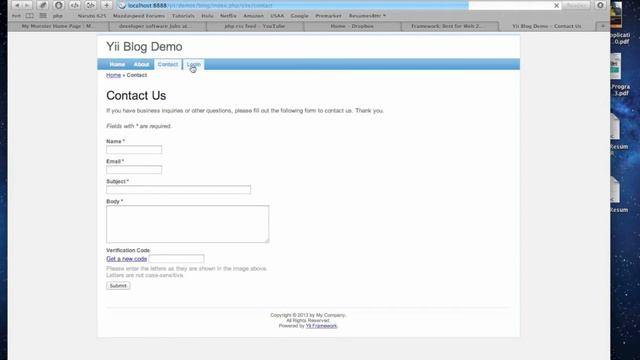
Task: Open the Google bookmark
Action: [300, 16]
